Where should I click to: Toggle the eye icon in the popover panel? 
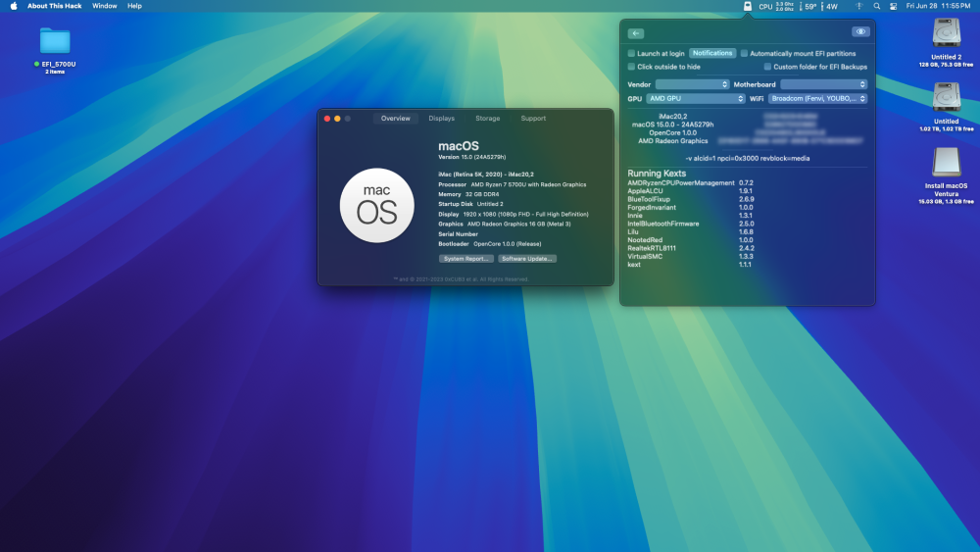[x=860, y=31]
